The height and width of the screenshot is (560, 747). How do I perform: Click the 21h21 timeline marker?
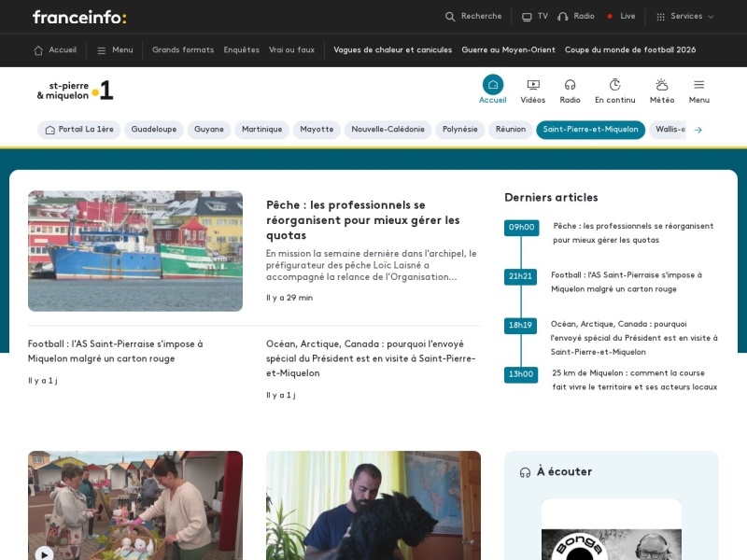(520, 276)
